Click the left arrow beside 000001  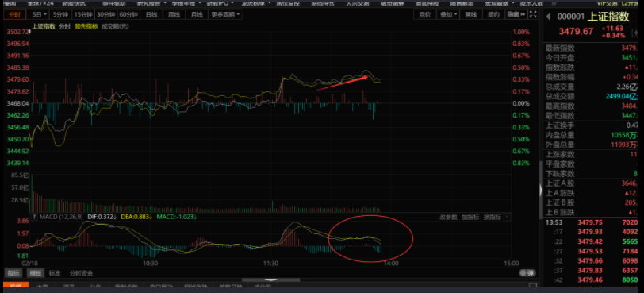pos(548,17)
